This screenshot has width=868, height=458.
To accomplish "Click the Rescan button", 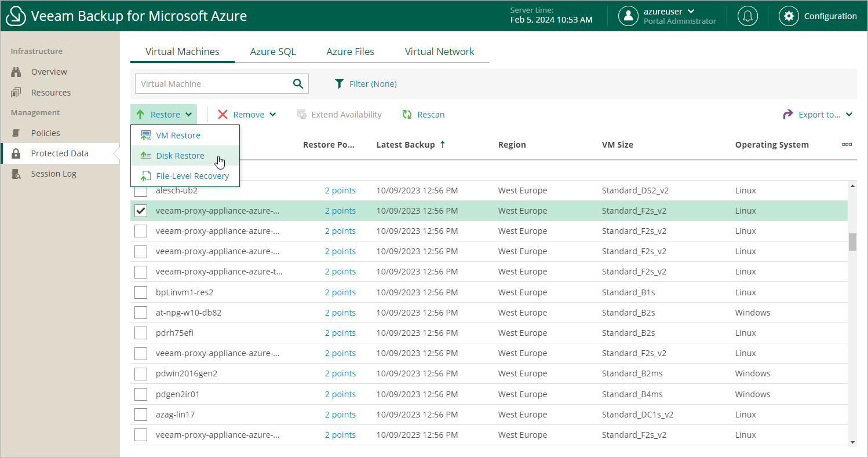I will (x=424, y=115).
